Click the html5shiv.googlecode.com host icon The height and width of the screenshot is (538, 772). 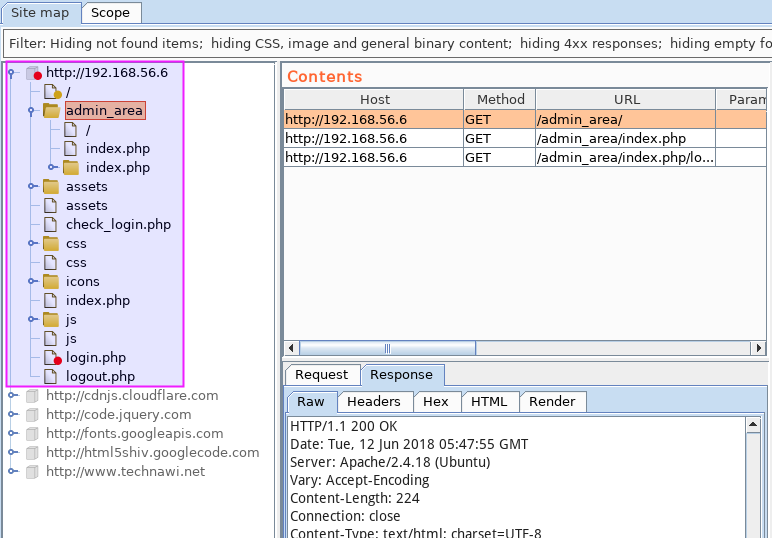(32, 453)
